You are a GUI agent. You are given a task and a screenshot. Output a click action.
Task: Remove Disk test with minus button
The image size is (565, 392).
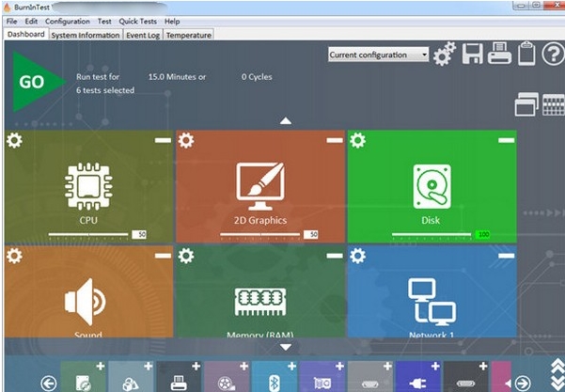507,140
